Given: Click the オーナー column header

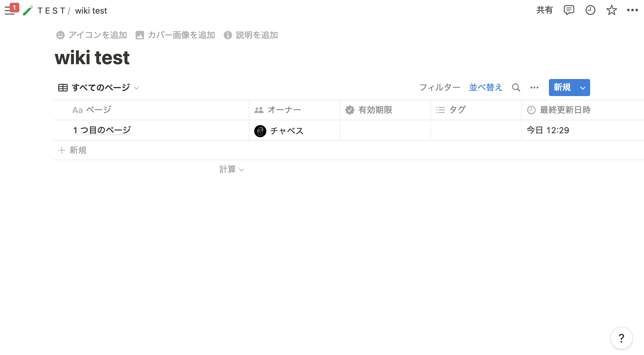Looking at the screenshot, I should (x=294, y=110).
